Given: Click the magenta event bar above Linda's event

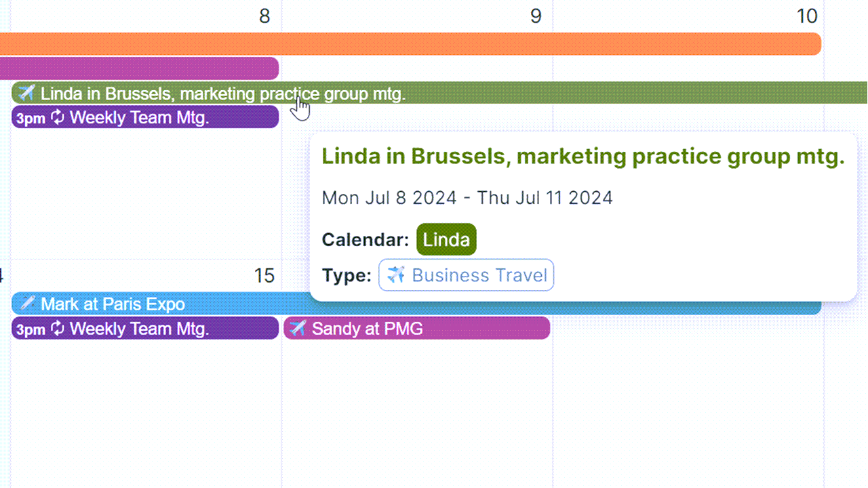Looking at the screenshot, I should 139,68.
